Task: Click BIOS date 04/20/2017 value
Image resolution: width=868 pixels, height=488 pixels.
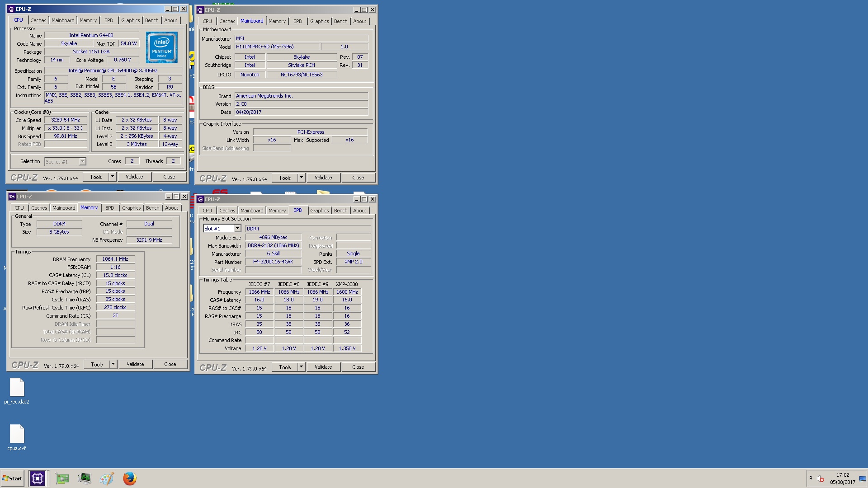Action: click(x=301, y=112)
